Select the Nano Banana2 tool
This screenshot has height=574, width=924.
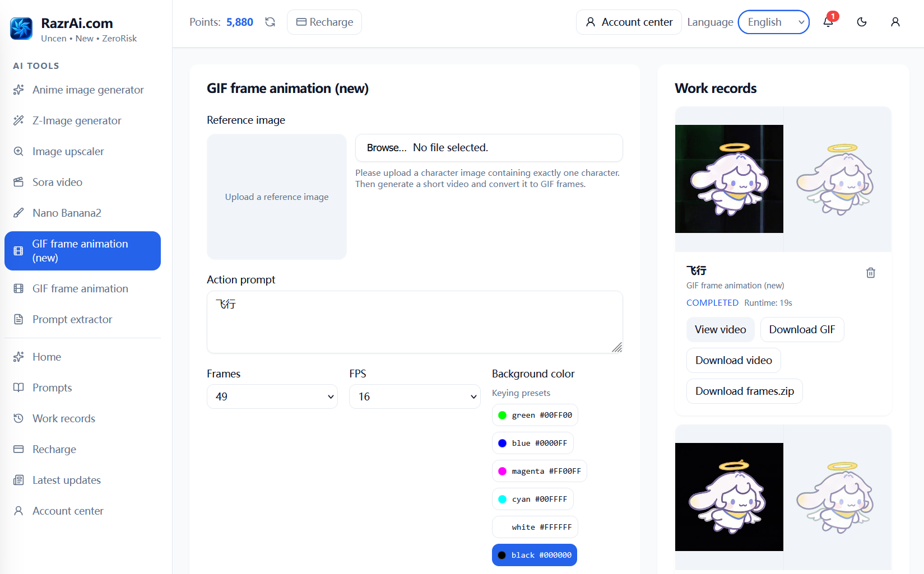tap(67, 213)
